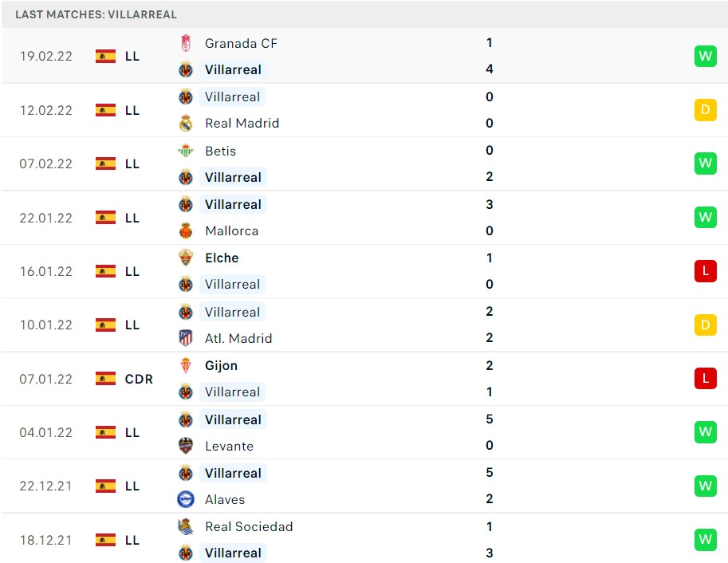Click the Gijon club crest
Viewport: 728px width, 563px height.
(185, 365)
